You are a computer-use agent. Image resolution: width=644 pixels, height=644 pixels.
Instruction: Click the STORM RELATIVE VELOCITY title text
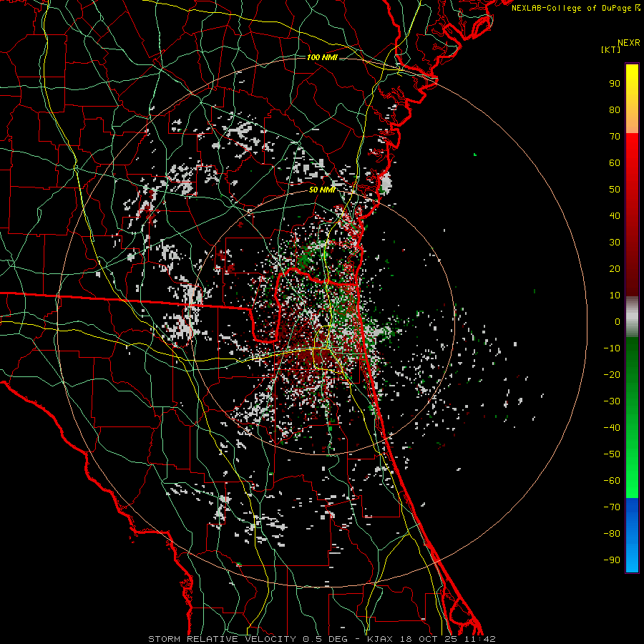pyautogui.click(x=222, y=639)
